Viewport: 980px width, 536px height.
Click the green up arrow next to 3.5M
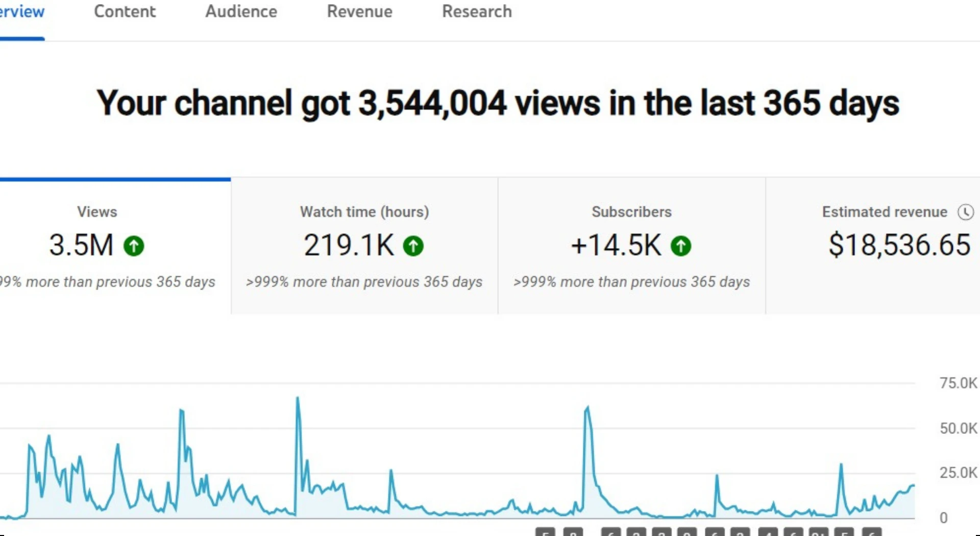[134, 246]
